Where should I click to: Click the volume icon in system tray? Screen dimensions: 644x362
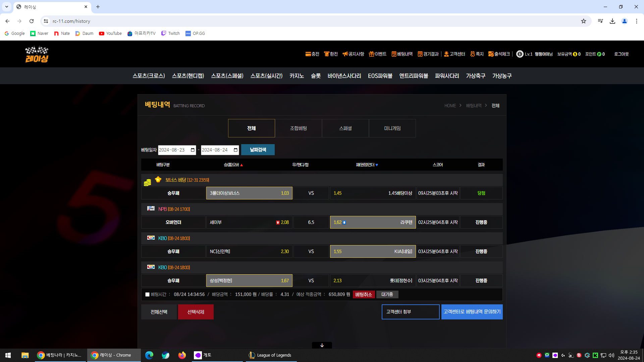click(x=611, y=355)
